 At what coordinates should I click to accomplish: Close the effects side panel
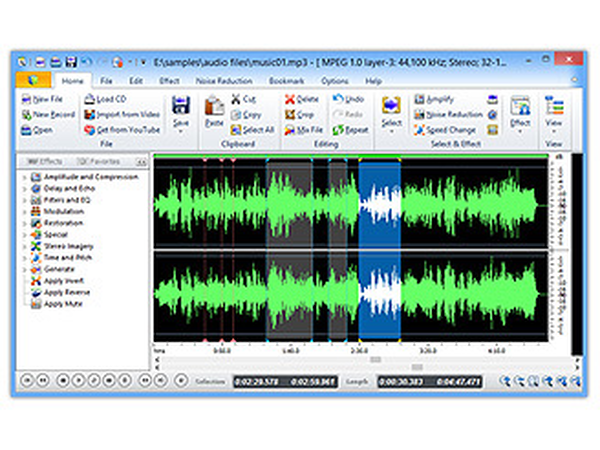(x=141, y=162)
